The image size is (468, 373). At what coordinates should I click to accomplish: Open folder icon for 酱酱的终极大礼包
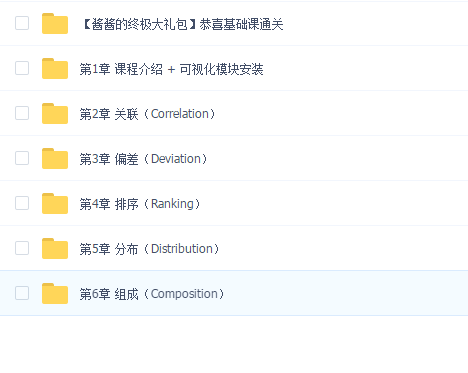[x=55, y=24]
